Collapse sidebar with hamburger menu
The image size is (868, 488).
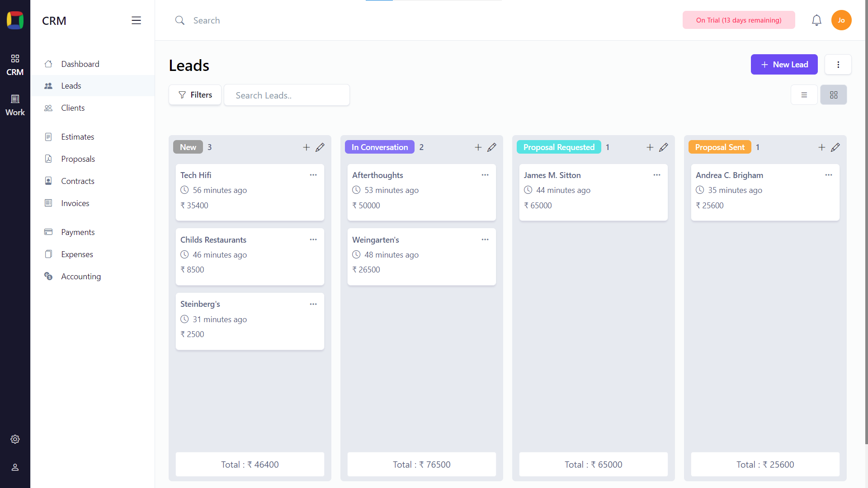(x=136, y=20)
